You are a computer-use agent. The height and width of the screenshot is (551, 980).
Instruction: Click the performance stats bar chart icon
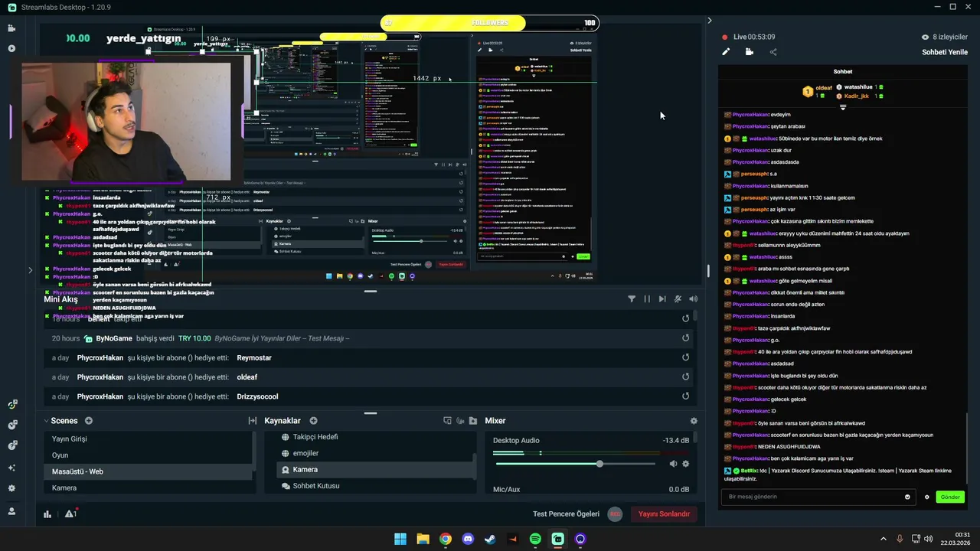tap(48, 514)
